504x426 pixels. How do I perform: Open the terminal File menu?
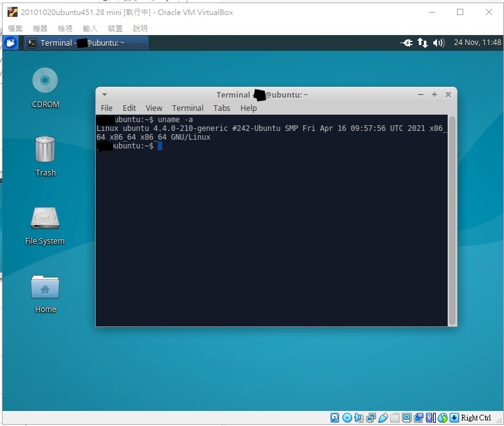click(106, 108)
